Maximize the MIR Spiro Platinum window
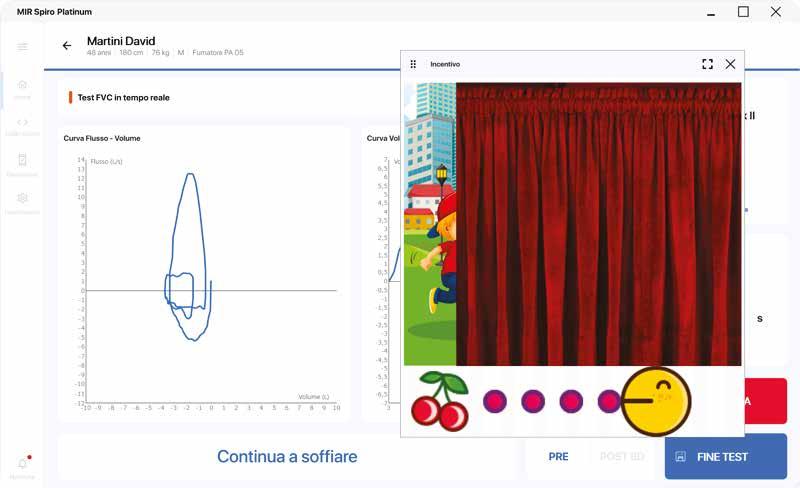The image size is (800, 488). [743, 12]
